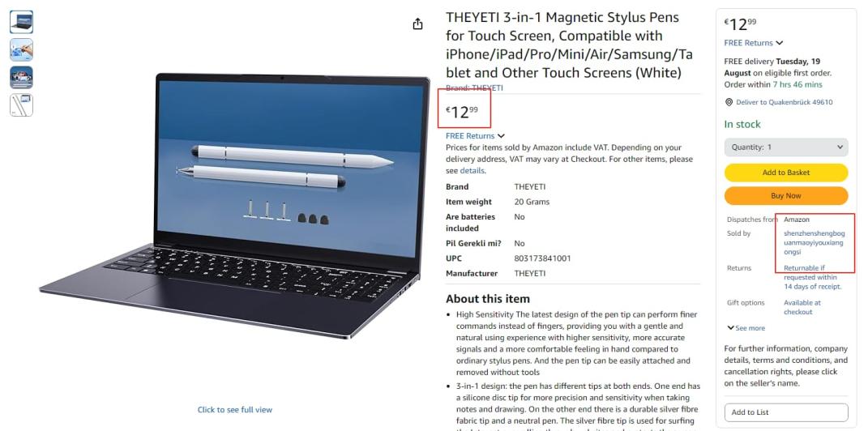
Task: Select the fourth stylus thumbnail
Action: tap(22, 105)
